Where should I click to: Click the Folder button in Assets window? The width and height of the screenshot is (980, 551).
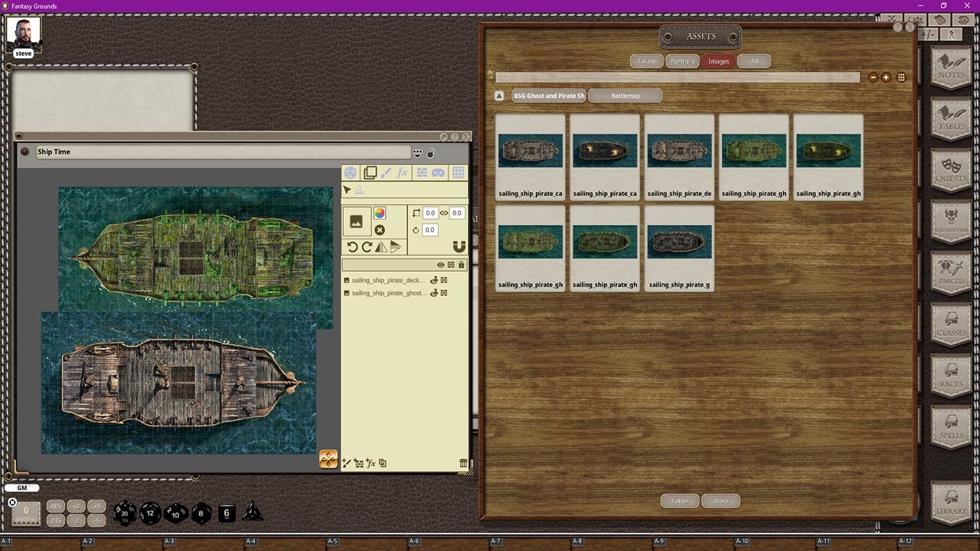coord(679,500)
